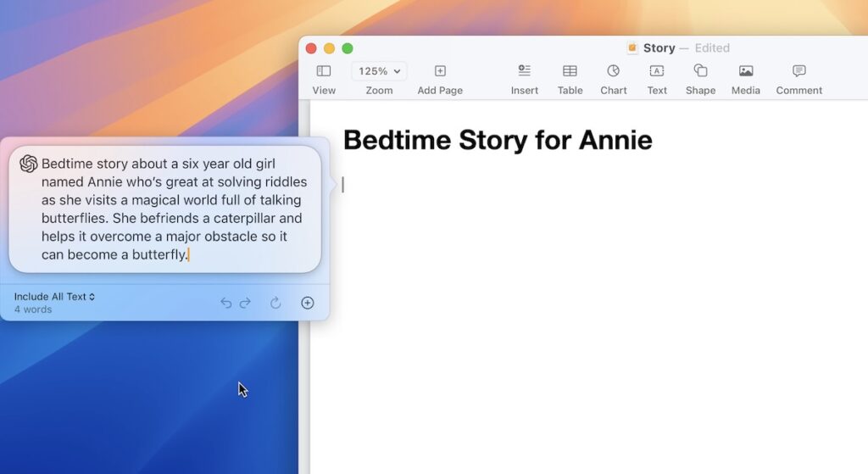The width and height of the screenshot is (868, 474).
Task: Click the ChatGPT logo in the prompt box
Action: pyautogui.click(x=28, y=164)
